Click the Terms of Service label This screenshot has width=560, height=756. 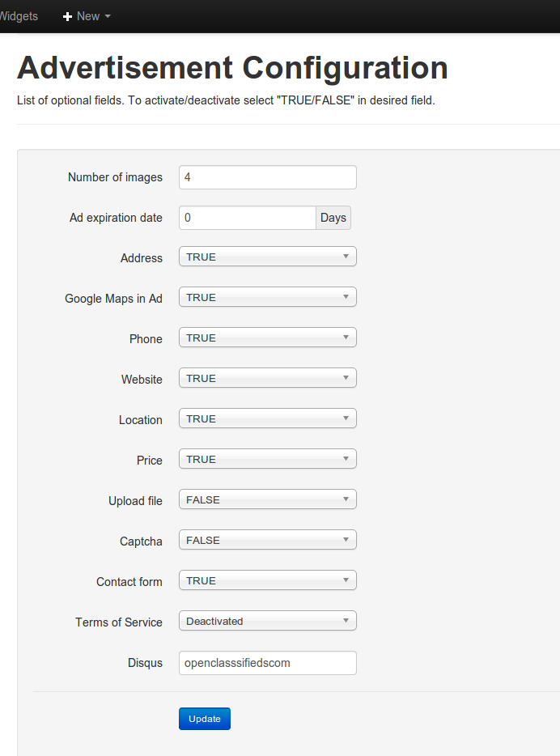119,622
